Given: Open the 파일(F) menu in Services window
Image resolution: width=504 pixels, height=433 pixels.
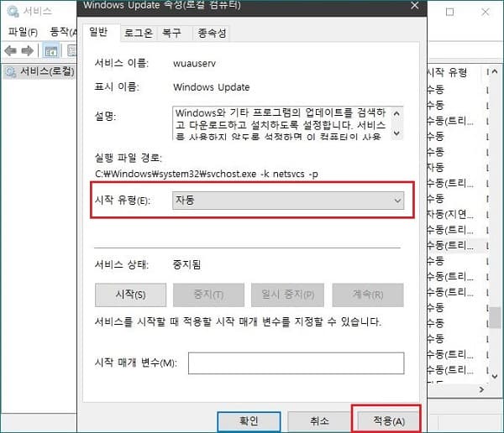Looking at the screenshot, I should 23,32.
